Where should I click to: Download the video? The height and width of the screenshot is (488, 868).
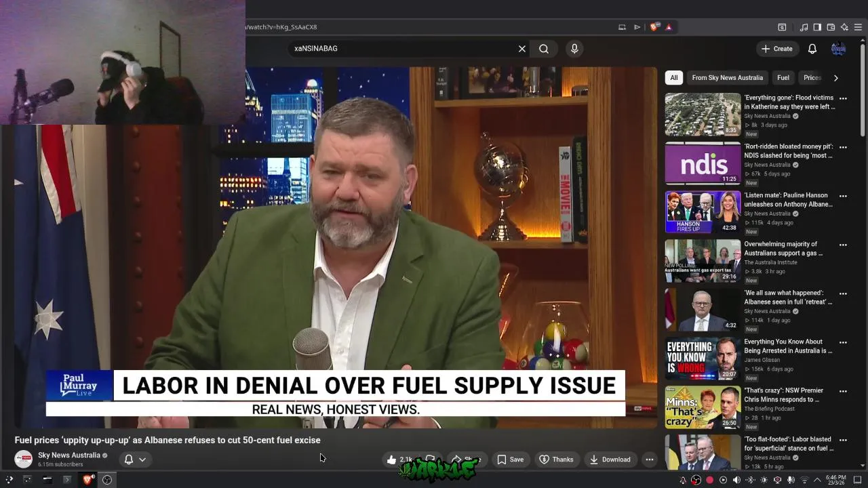610,460
